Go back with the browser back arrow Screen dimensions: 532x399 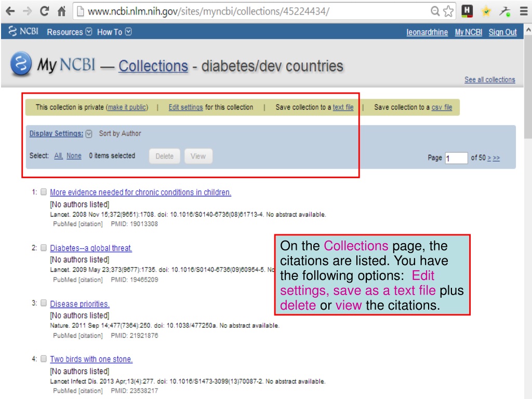[x=10, y=11]
